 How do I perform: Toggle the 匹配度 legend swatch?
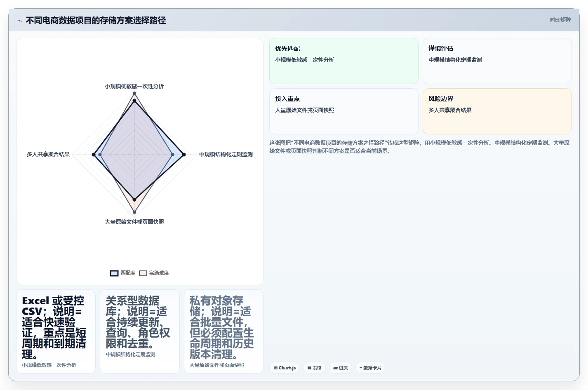tap(114, 273)
